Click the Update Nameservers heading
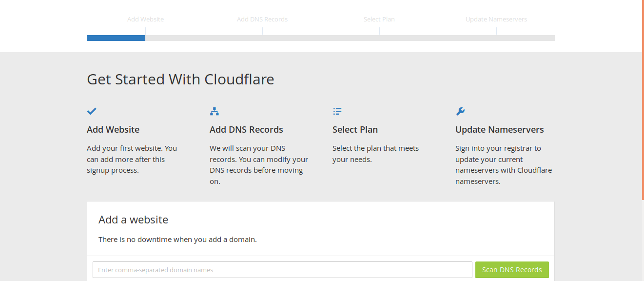644x281 pixels. [500, 130]
